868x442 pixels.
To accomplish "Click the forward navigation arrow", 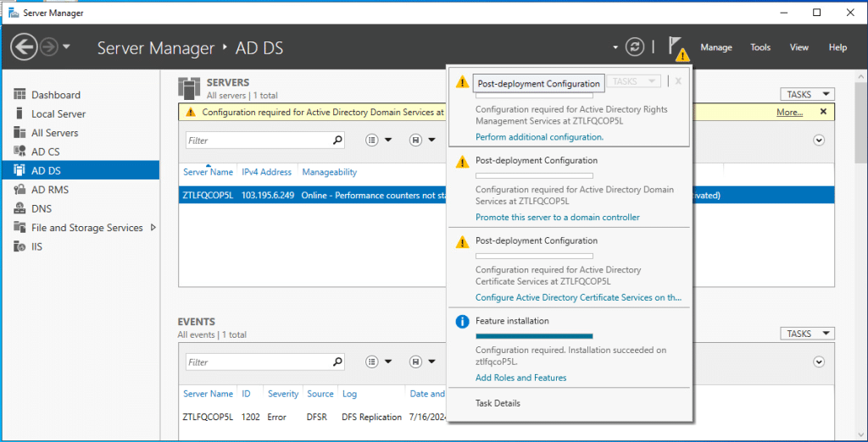I will pos(49,47).
